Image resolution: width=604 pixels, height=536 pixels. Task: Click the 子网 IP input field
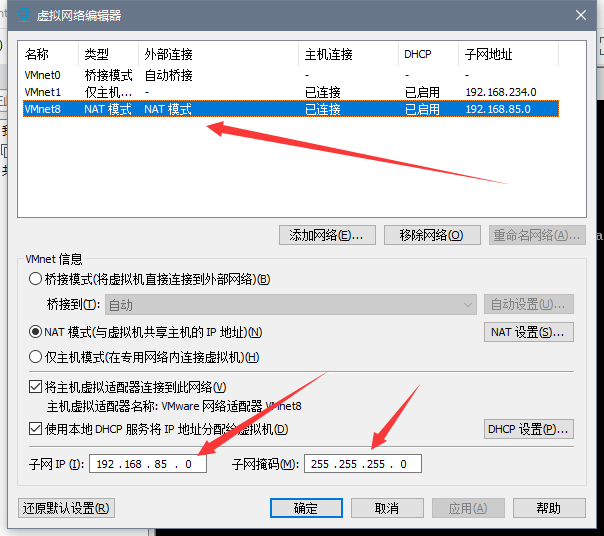click(x=148, y=464)
